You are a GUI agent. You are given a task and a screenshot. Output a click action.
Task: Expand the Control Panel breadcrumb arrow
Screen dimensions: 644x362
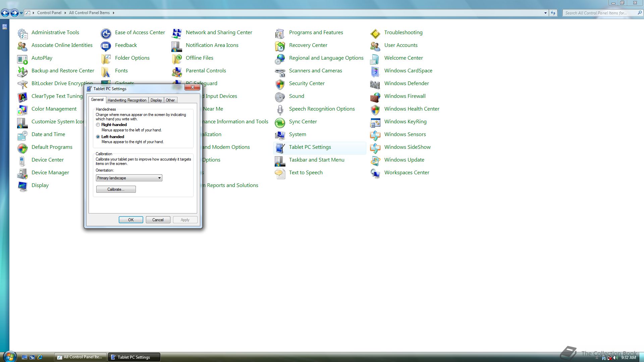click(65, 13)
